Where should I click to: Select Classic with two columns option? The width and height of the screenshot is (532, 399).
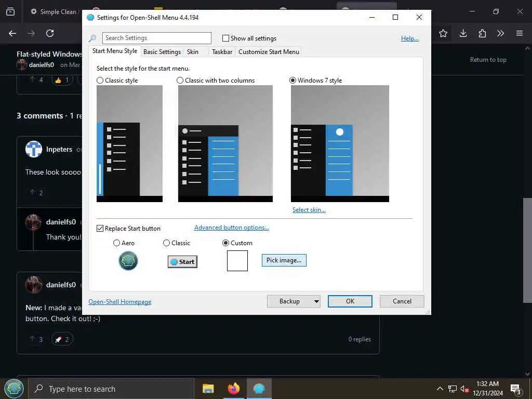[180, 81]
